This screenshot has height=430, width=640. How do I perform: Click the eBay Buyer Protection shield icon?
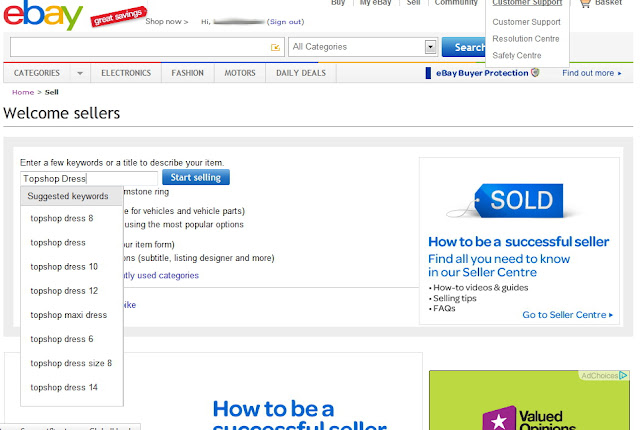pyautogui.click(x=535, y=73)
